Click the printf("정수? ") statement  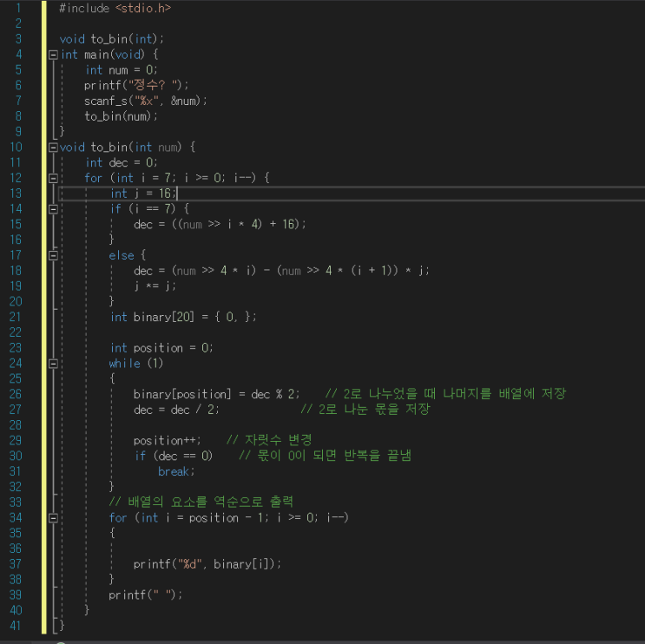click(136, 85)
